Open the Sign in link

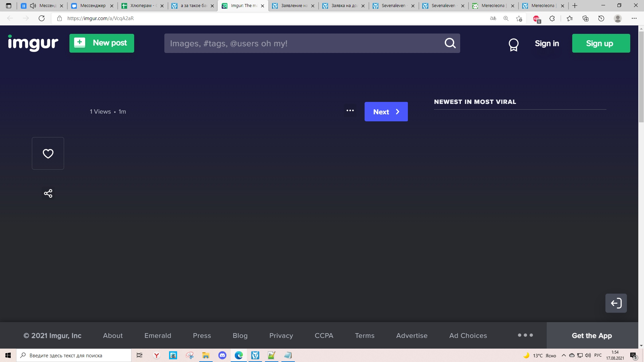click(547, 44)
